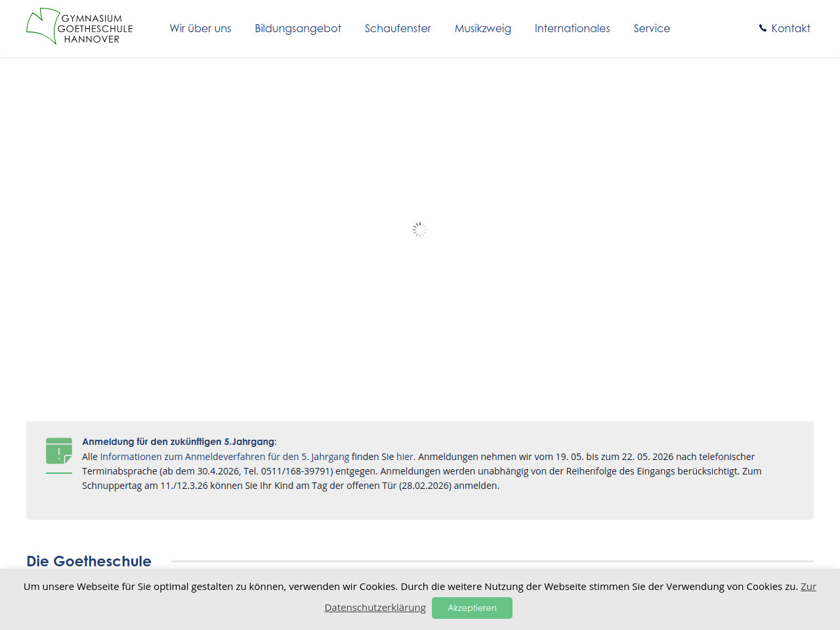Accept cookies with the Akzeptieren button
The width and height of the screenshot is (840, 630).
coord(472,608)
